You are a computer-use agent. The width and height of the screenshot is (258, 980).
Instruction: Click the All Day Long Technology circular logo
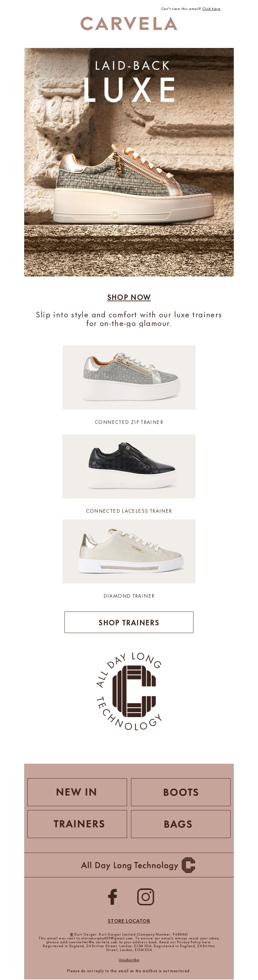tap(129, 691)
